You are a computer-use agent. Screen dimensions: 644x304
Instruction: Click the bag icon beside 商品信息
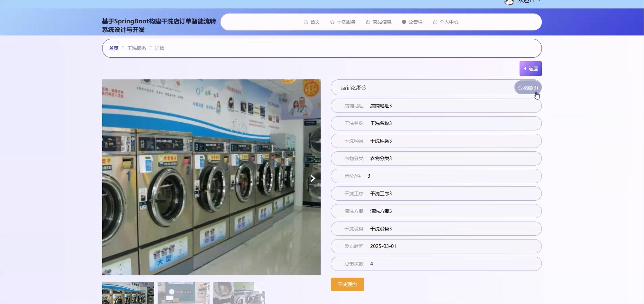(368, 22)
